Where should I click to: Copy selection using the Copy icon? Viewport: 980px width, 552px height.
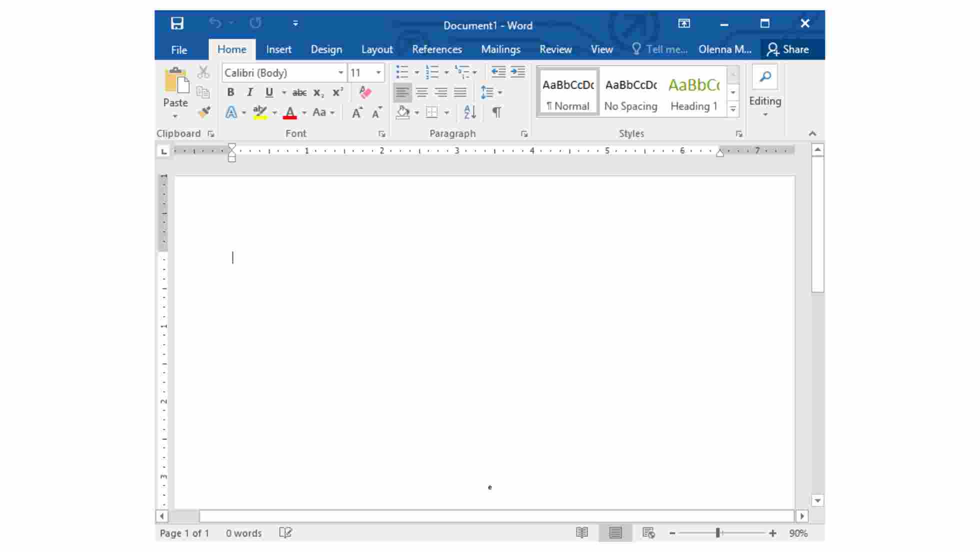[203, 92]
